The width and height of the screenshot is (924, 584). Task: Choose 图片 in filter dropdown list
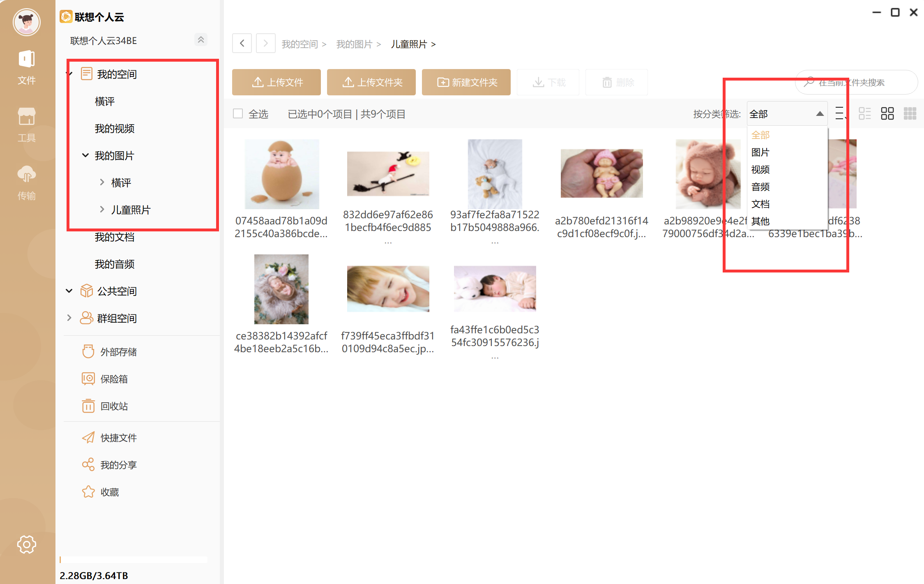(760, 152)
